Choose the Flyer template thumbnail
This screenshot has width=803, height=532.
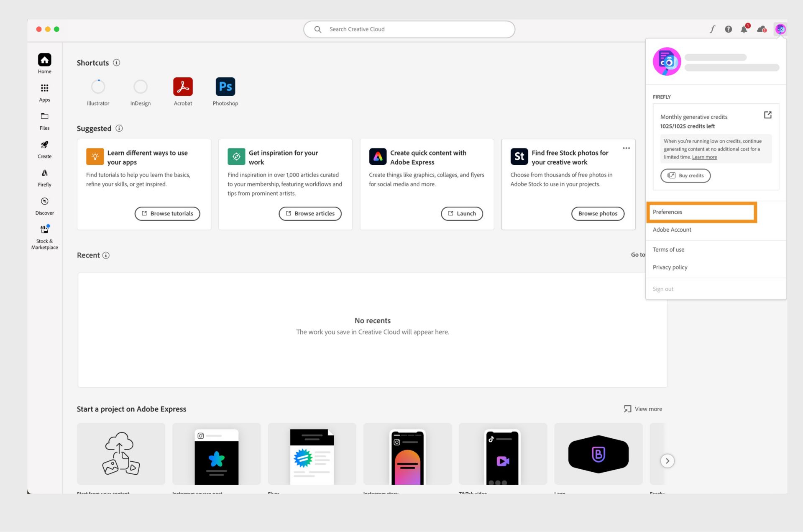point(312,454)
